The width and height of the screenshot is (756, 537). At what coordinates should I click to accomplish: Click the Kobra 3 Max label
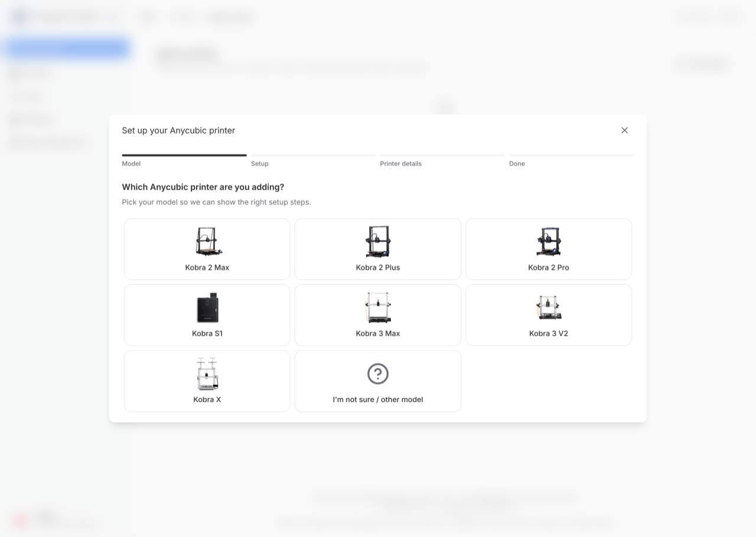point(378,333)
